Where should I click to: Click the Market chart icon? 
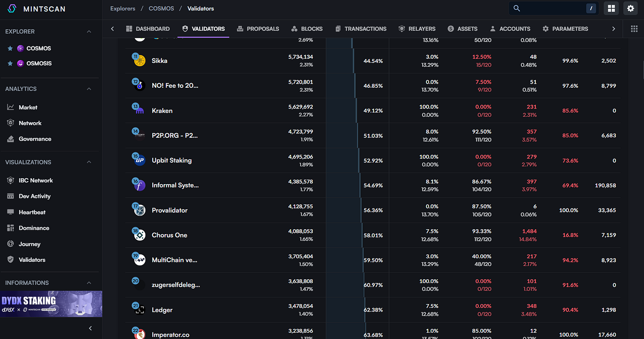coord(10,107)
